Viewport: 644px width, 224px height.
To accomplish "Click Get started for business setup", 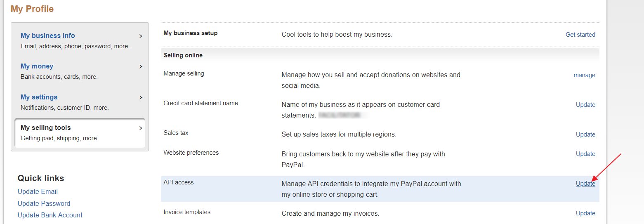I will [580, 35].
